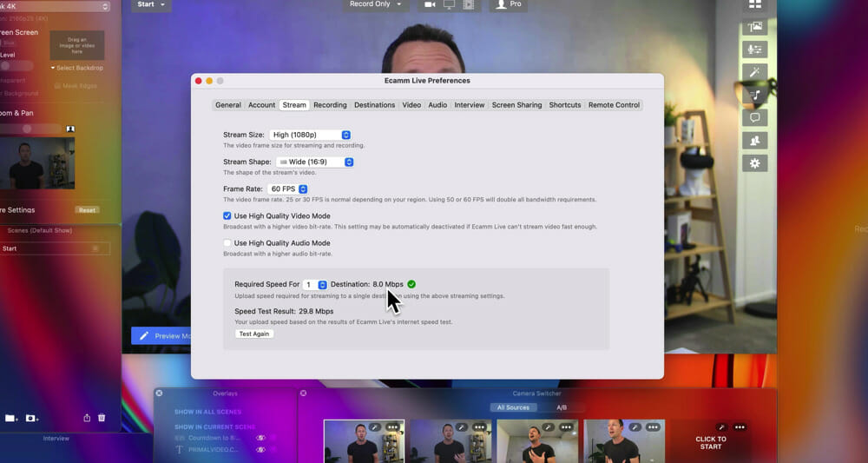Switch to Audio preferences tab
Viewport: 868px width, 463px height.
point(437,104)
